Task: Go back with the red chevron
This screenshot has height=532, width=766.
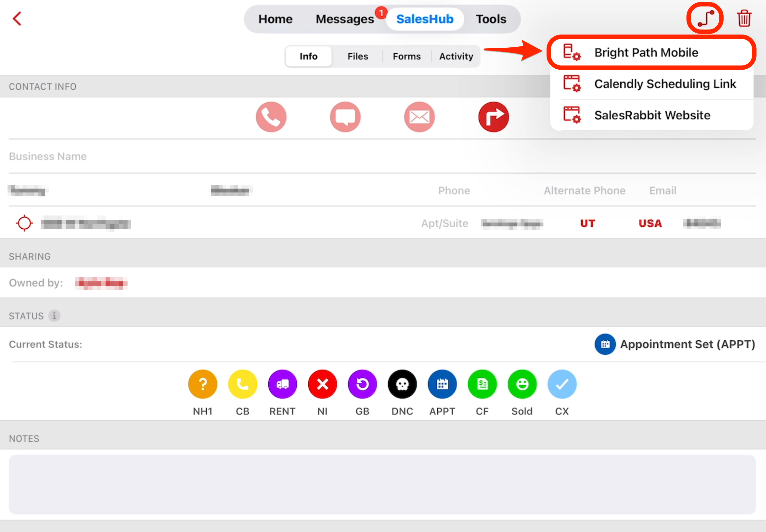Action: click(x=17, y=19)
